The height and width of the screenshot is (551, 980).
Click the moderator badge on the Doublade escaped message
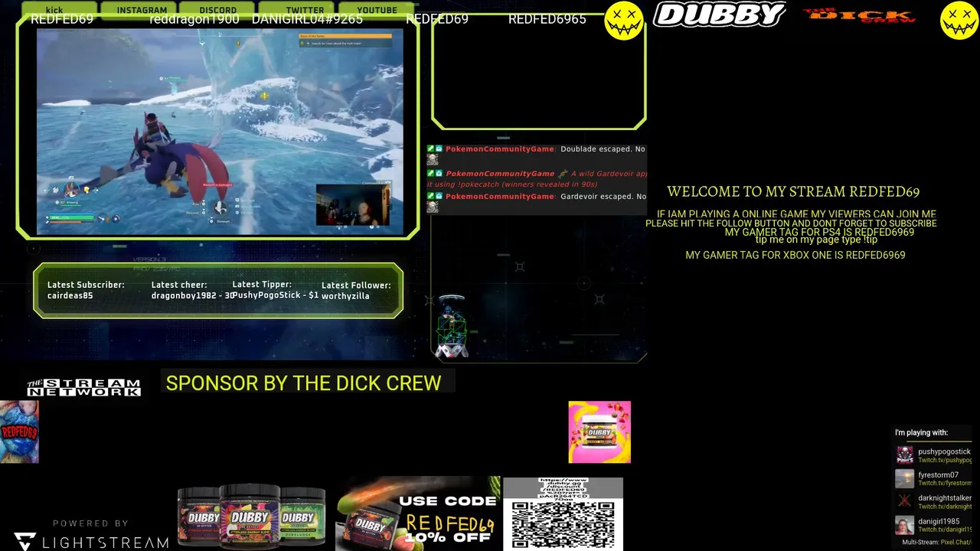(x=431, y=148)
